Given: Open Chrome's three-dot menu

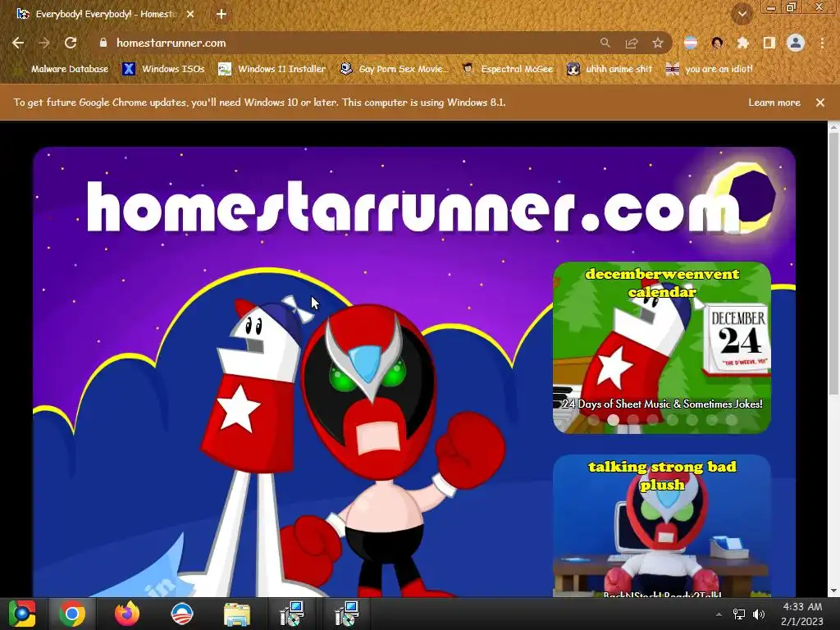Looking at the screenshot, I should (822, 43).
